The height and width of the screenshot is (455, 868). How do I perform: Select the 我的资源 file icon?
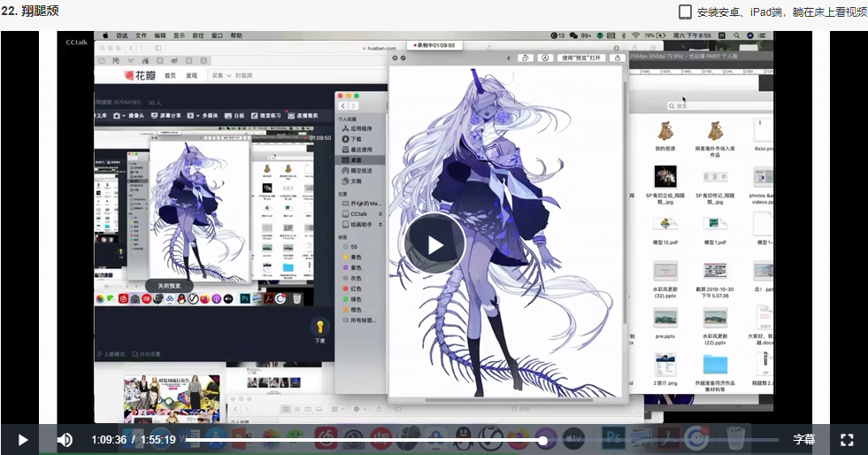[x=664, y=132]
